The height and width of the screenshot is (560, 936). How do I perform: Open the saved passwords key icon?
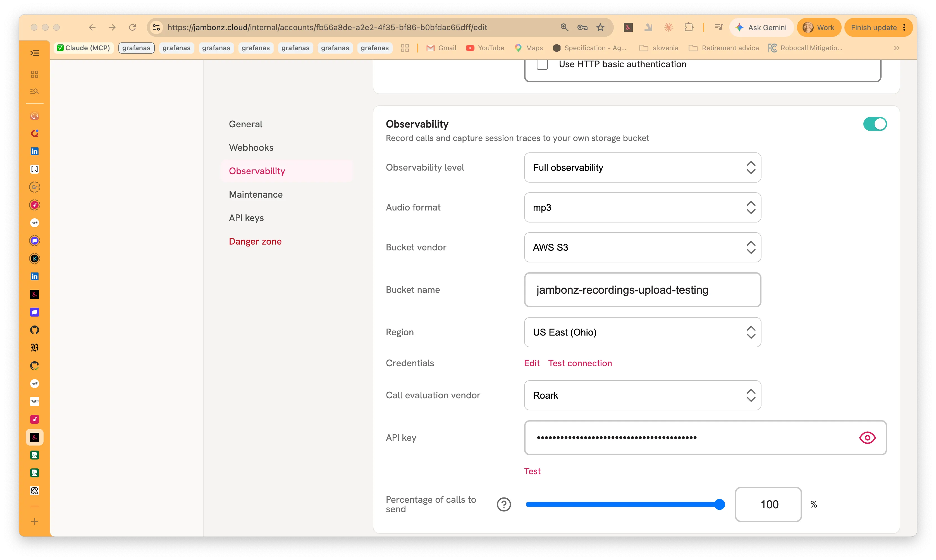(582, 27)
